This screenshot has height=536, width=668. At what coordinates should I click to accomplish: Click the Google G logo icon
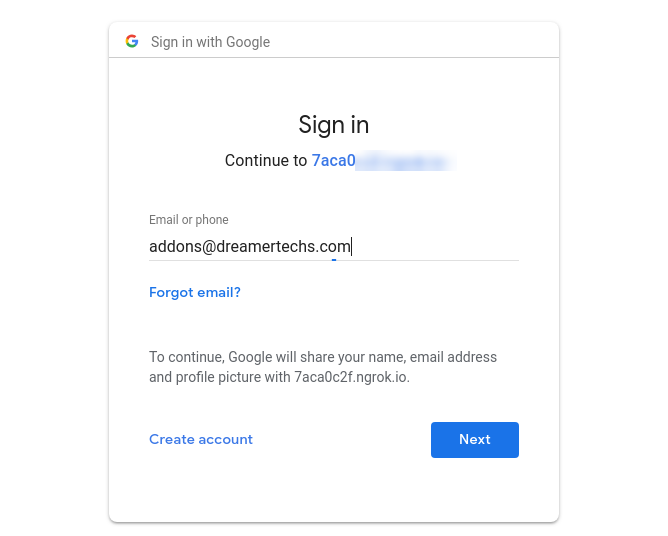coord(132,41)
